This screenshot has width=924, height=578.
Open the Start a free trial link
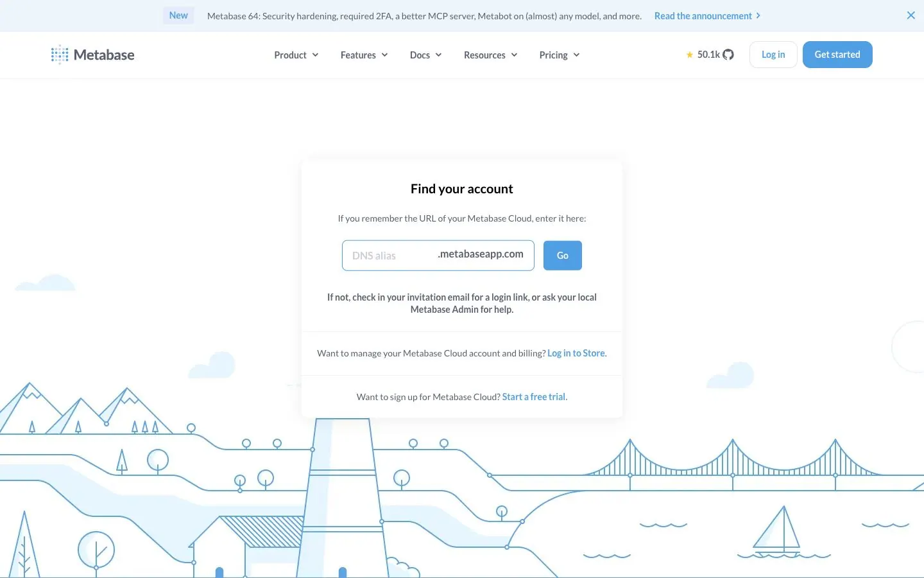(534, 397)
